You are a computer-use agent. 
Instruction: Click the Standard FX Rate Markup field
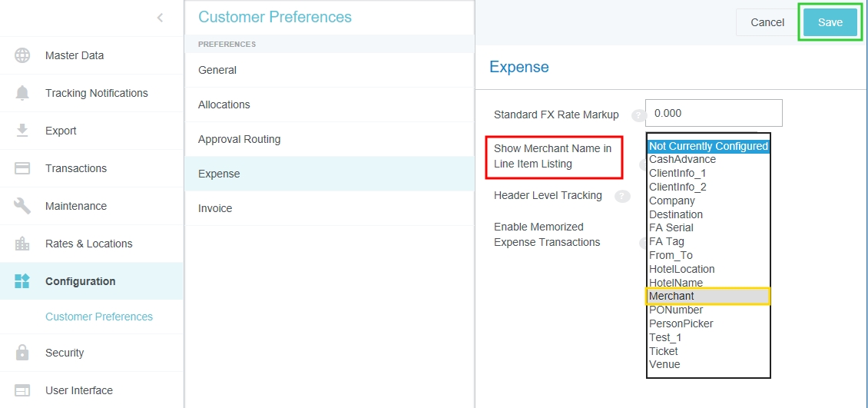pyautogui.click(x=713, y=113)
